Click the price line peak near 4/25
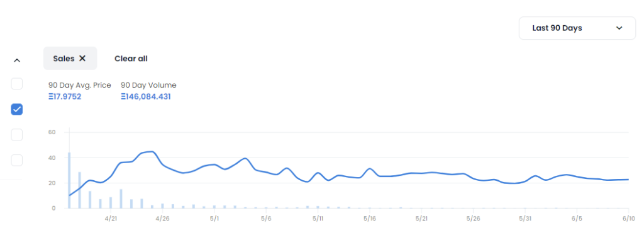 tap(152, 151)
